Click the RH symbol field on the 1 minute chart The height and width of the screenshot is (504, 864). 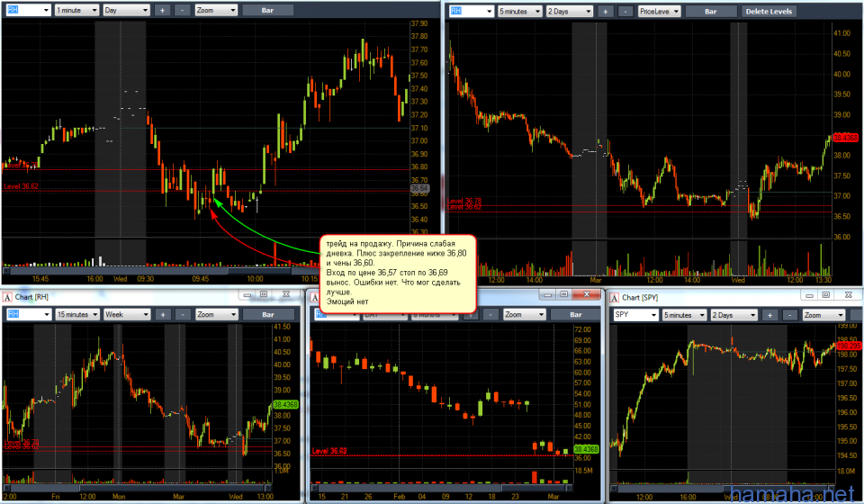point(28,10)
